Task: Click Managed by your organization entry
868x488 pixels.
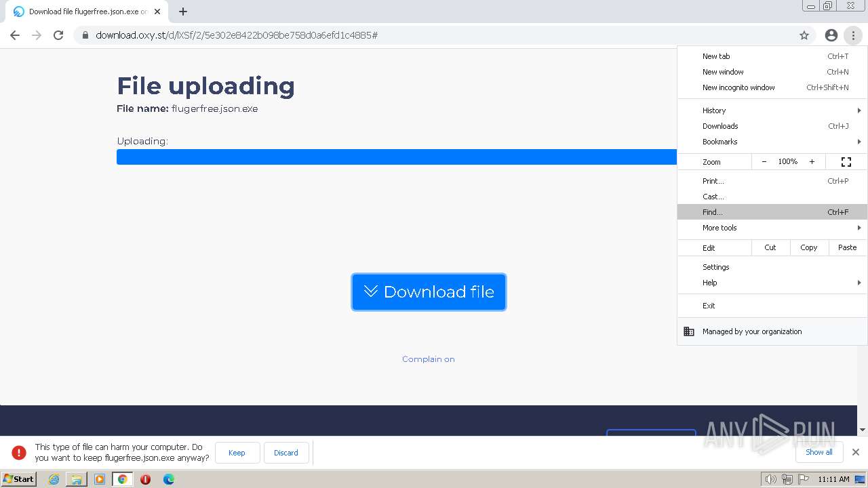Action: click(x=772, y=331)
